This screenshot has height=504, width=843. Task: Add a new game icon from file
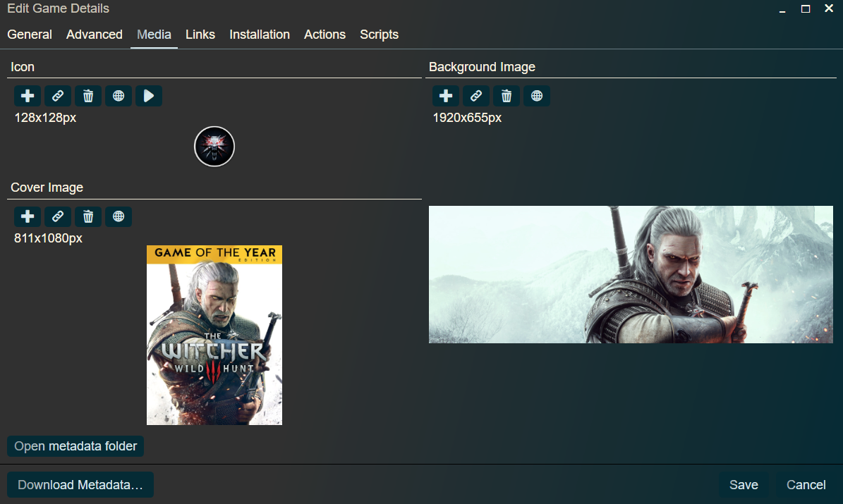[x=27, y=95]
